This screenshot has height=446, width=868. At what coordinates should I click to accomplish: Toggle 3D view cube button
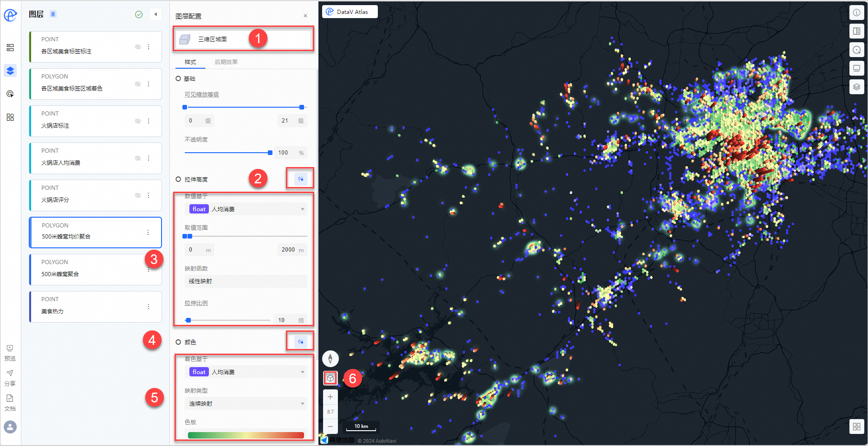330,378
